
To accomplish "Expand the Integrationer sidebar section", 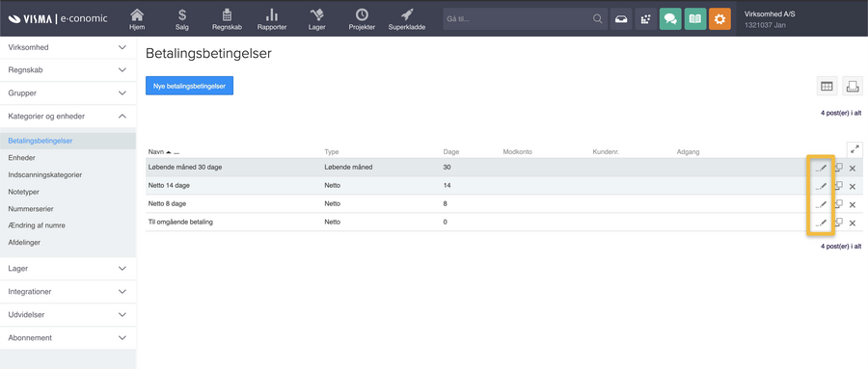I will pyautogui.click(x=68, y=291).
